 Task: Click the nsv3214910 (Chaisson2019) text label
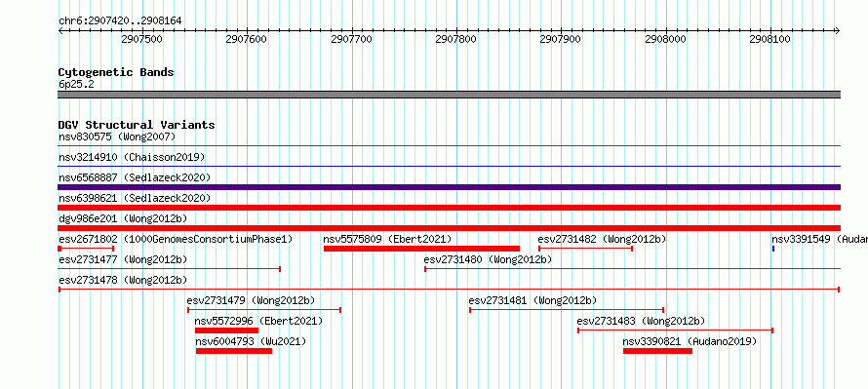[132, 157]
